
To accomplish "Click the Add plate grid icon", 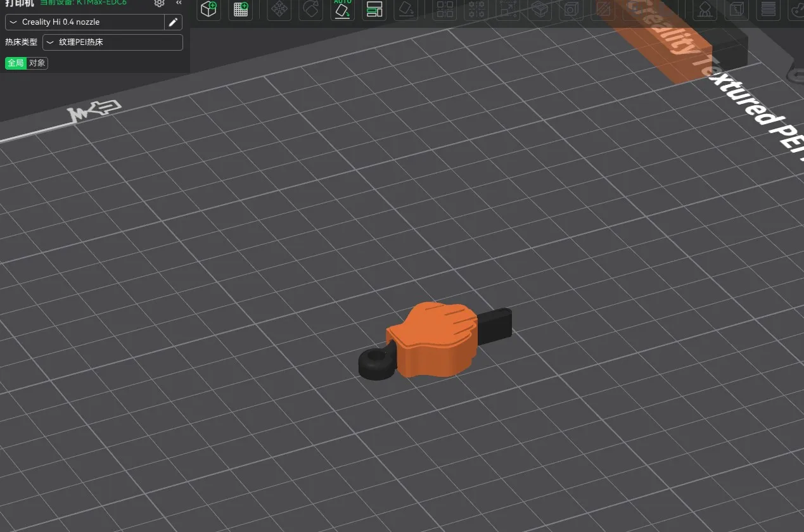I will click(240, 9).
